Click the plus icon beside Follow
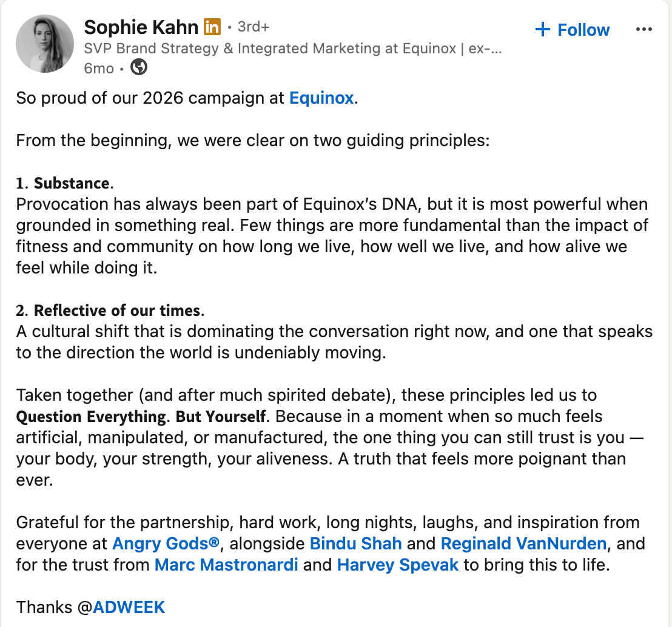The image size is (672, 627). (x=543, y=29)
